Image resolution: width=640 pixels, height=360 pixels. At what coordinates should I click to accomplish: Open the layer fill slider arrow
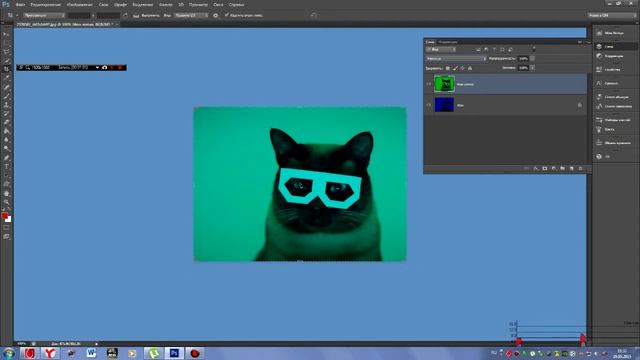532,68
